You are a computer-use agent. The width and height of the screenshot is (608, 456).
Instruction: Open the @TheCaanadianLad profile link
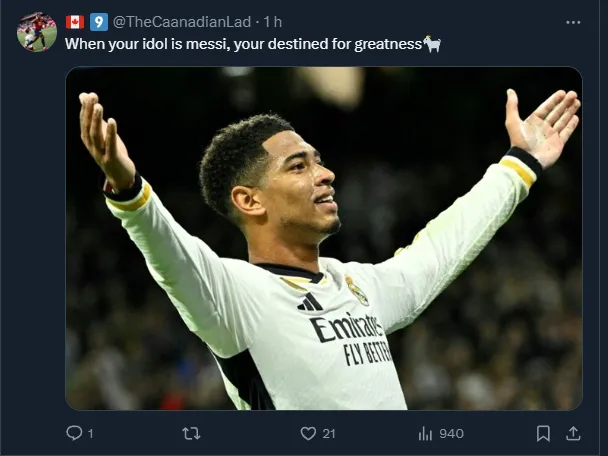[x=182, y=22]
